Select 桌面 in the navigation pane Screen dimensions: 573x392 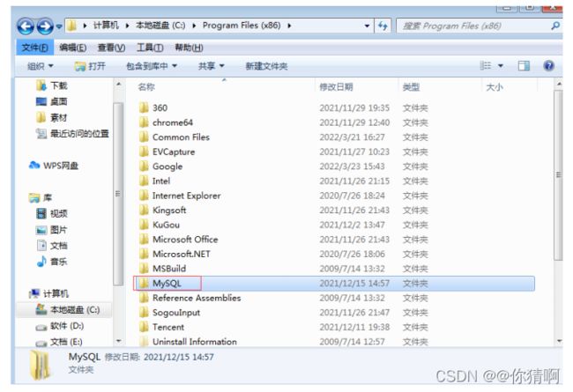(x=51, y=101)
